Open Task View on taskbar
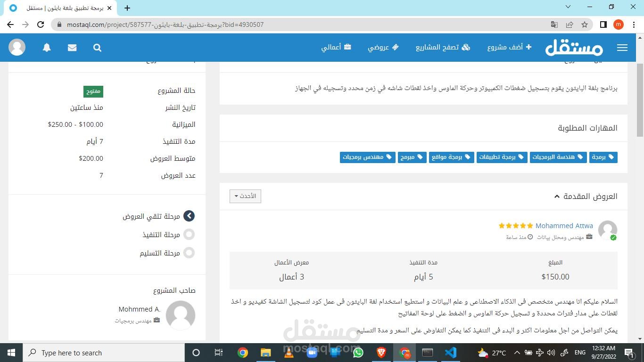Screen dimensions: 644x362 click(219, 353)
